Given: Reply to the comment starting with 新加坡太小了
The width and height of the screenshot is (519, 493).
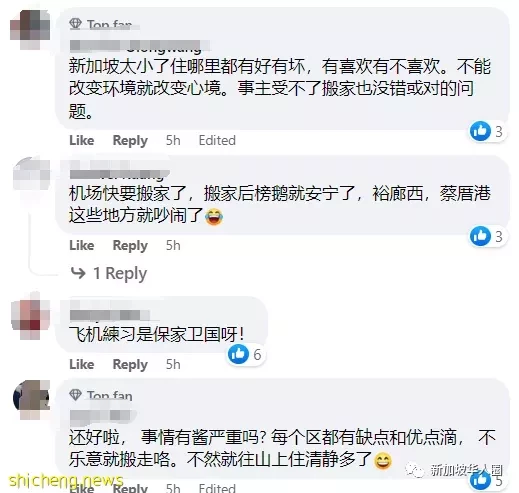Looking at the screenshot, I should click(130, 140).
